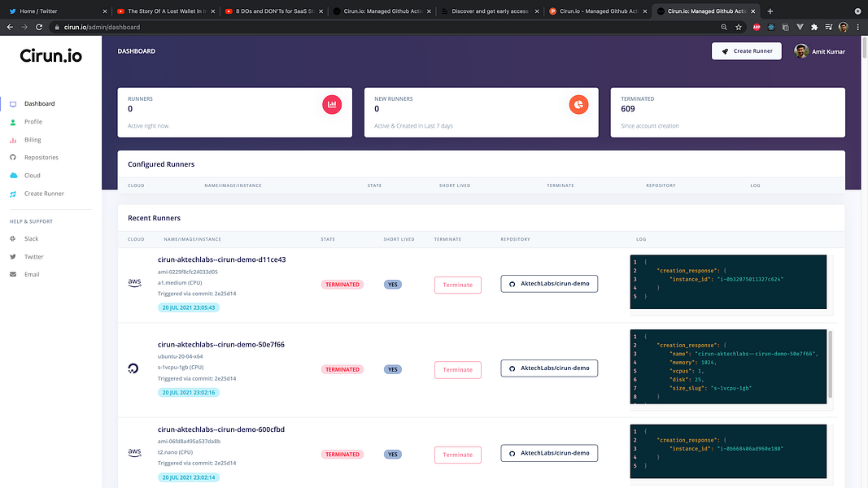Click the Dashboard monitor icon in sidebar
This screenshot has height=488, width=868.
(13, 104)
